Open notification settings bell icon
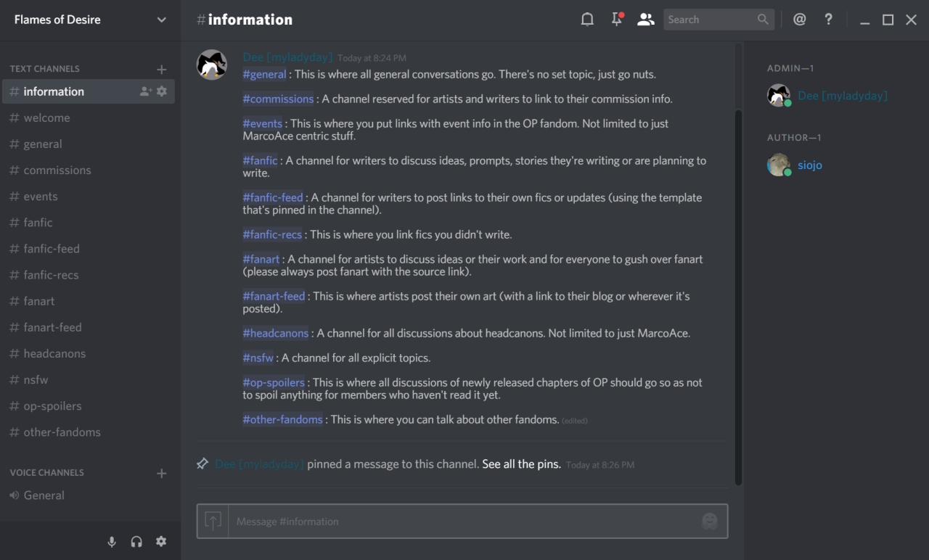Screen dimensions: 929x560 point(587,20)
